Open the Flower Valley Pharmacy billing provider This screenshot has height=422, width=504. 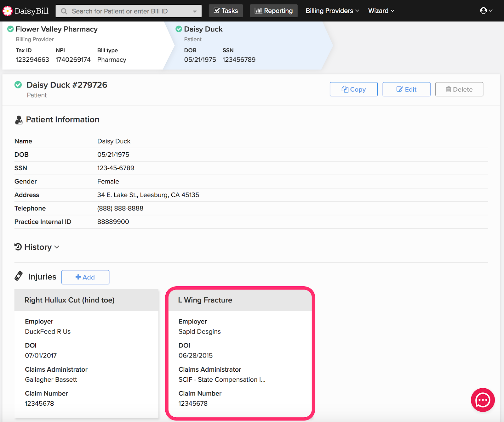57,29
